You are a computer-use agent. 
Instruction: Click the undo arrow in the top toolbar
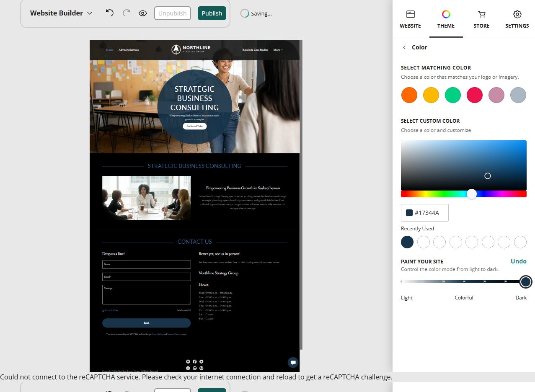pos(110,13)
